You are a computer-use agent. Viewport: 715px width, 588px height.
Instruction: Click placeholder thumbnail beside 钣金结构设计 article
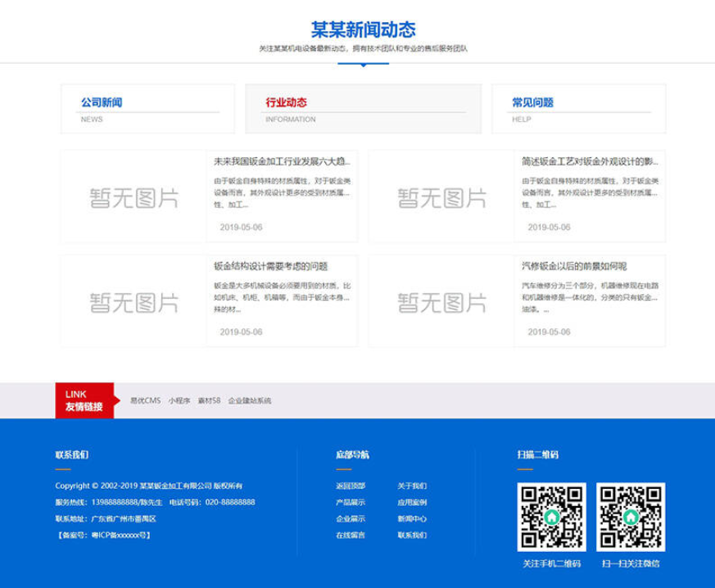[x=133, y=301]
